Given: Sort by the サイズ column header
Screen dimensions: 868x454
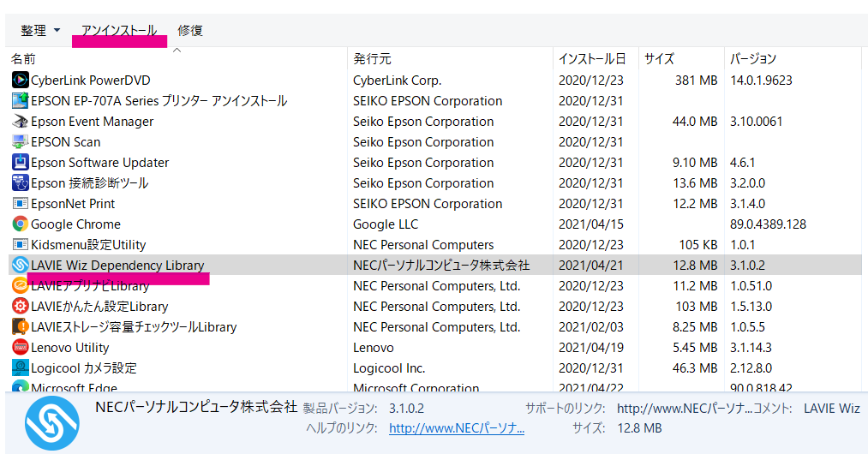Looking at the screenshot, I should [659, 59].
